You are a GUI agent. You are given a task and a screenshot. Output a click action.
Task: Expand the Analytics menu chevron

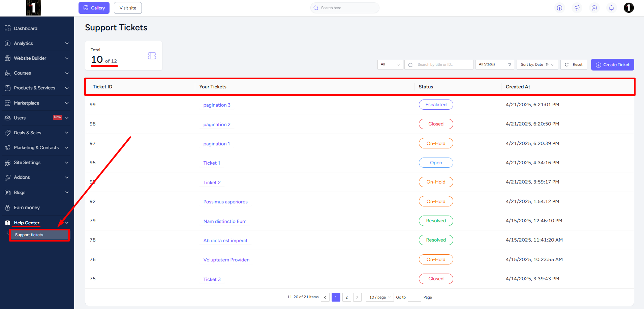click(67, 44)
